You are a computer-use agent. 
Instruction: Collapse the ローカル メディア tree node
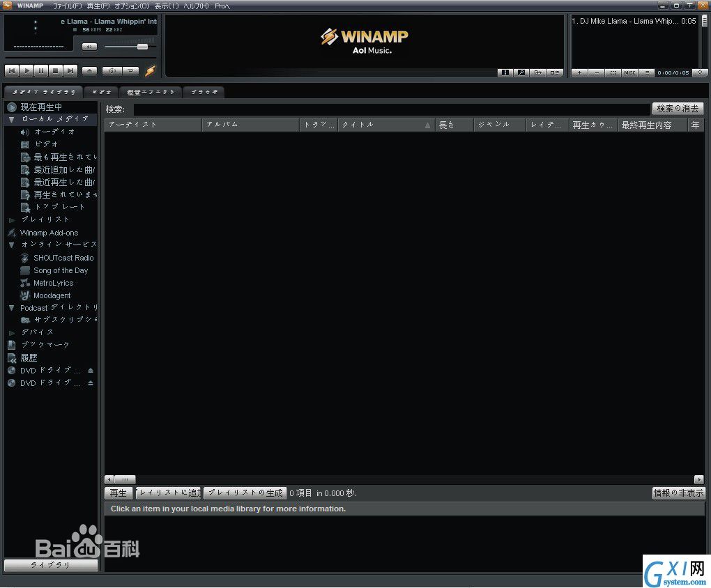(x=12, y=120)
